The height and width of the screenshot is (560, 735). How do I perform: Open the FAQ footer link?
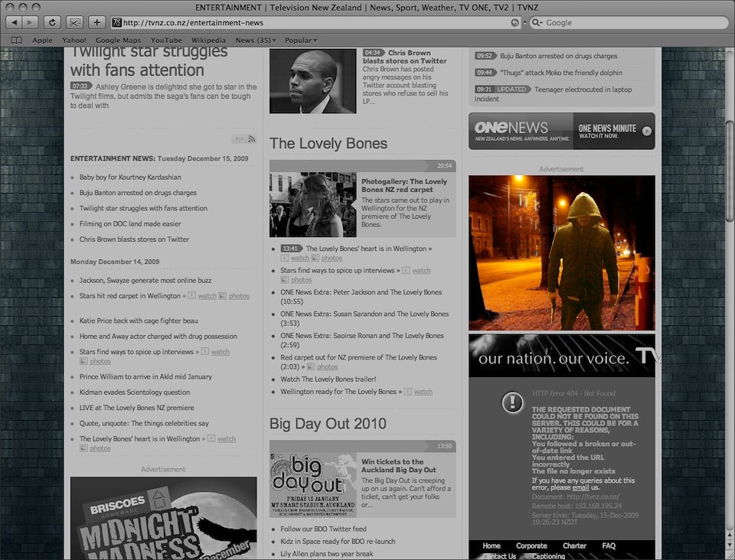coord(609,546)
